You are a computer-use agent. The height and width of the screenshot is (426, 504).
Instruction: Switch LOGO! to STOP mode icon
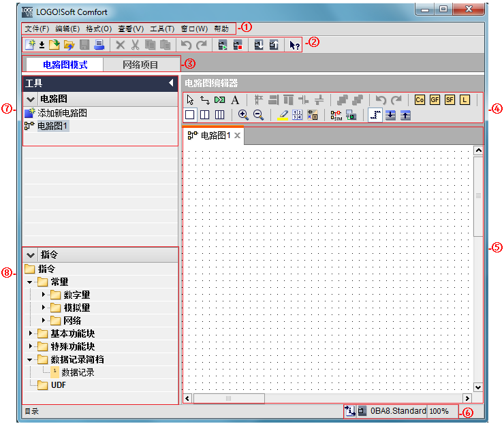tap(238, 45)
